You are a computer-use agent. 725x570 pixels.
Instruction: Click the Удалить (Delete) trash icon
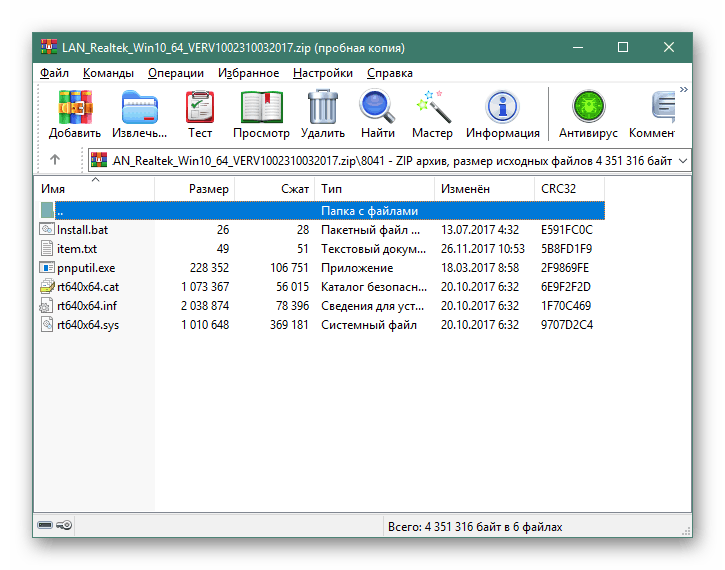[x=323, y=107]
